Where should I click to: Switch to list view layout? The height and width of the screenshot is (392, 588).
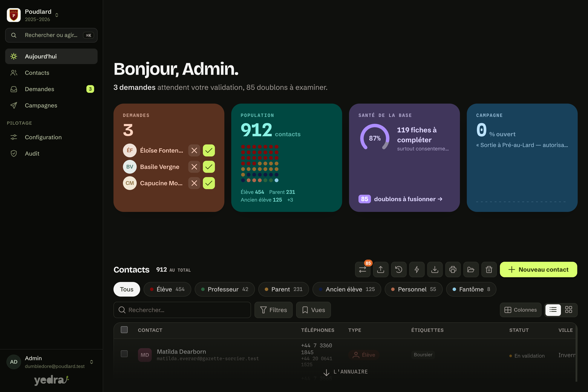click(x=553, y=310)
